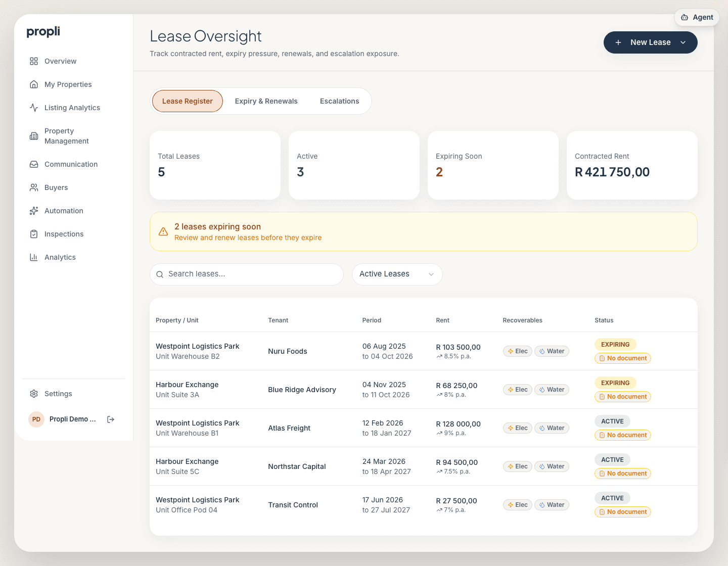This screenshot has width=728, height=566.
Task: Switch to the Expiry & Renewals tab
Action: pos(266,101)
